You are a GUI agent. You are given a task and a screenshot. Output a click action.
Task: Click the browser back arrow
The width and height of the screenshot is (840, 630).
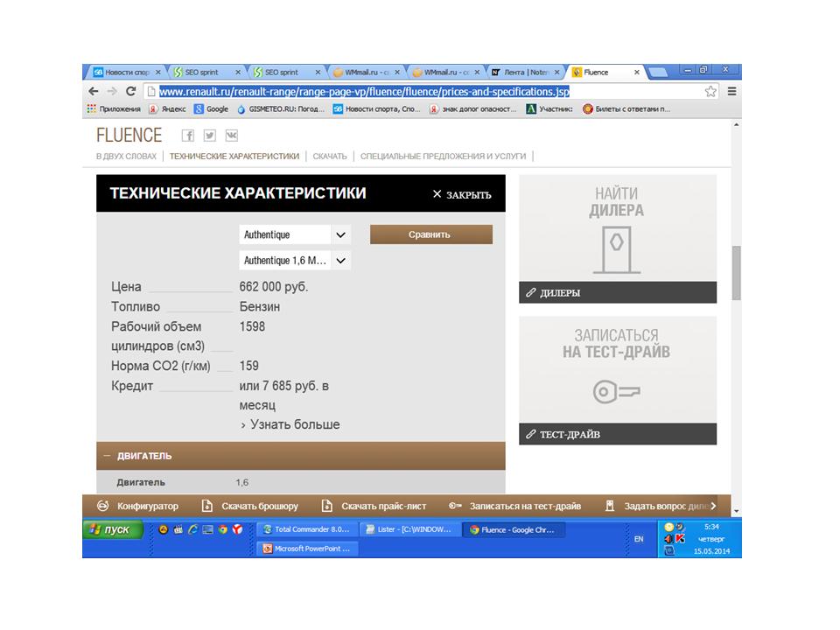pyautogui.click(x=94, y=91)
